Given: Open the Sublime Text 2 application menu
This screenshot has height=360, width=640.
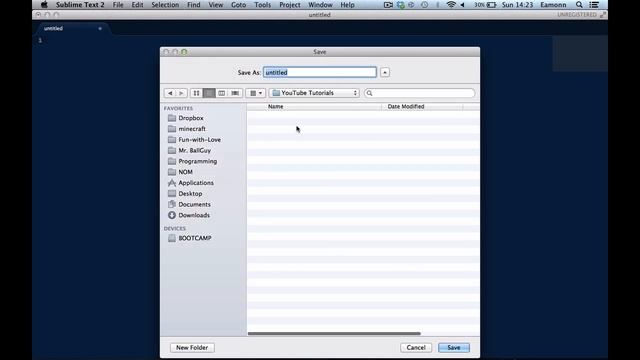Looking at the screenshot, I should (x=80, y=5).
